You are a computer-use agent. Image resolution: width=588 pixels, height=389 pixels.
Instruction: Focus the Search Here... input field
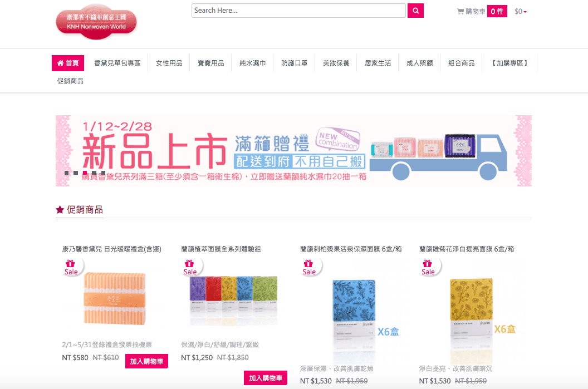(x=298, y=11)
